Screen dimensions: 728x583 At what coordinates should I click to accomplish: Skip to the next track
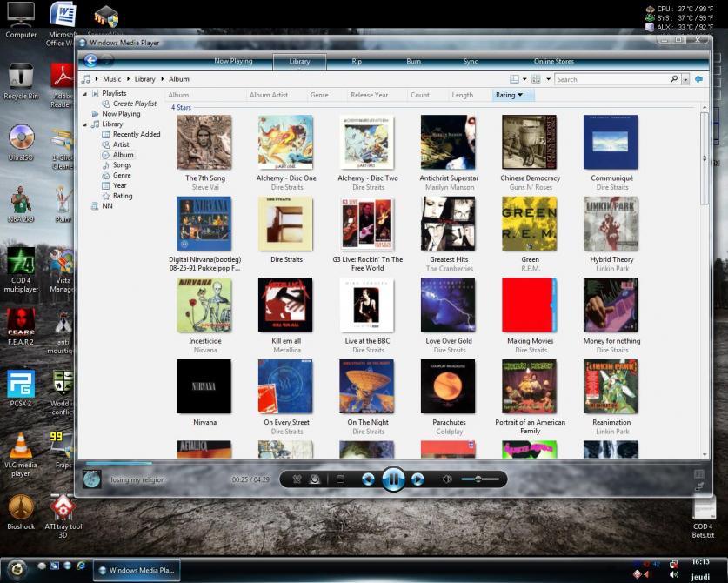point(417,479)
